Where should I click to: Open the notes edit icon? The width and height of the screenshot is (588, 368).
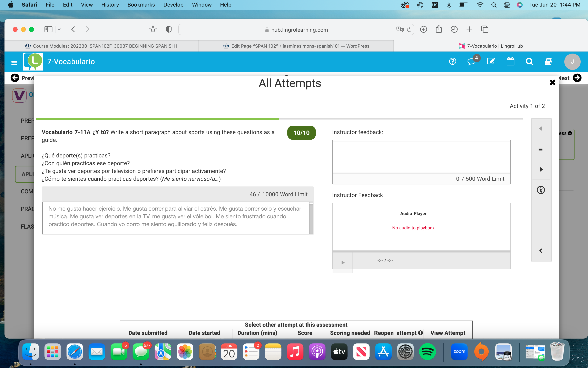tap(491, 61)
